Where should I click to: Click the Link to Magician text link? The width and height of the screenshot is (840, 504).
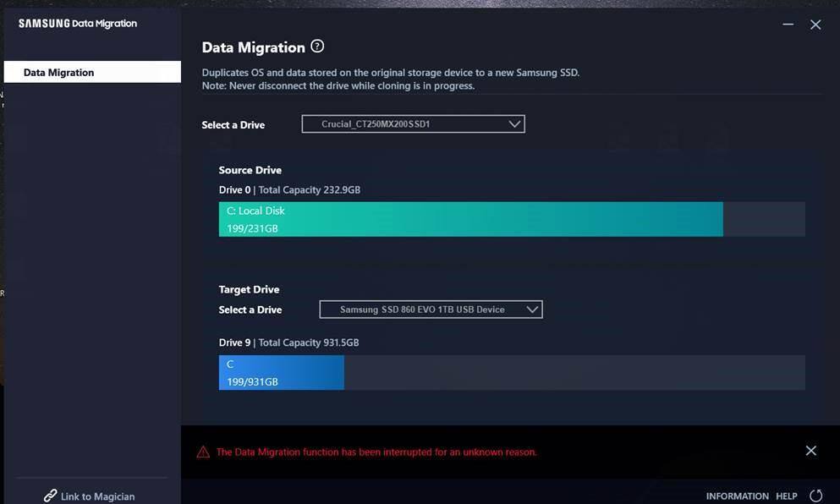[x=97, y=496]
